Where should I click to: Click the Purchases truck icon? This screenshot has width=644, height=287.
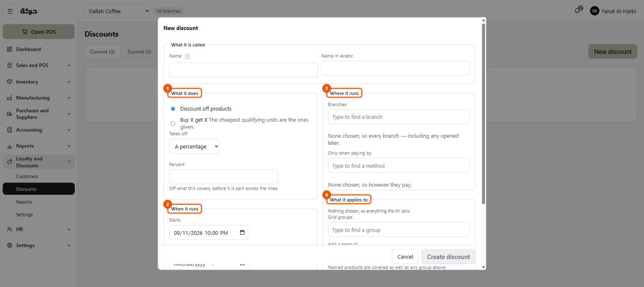click(9, 114)
